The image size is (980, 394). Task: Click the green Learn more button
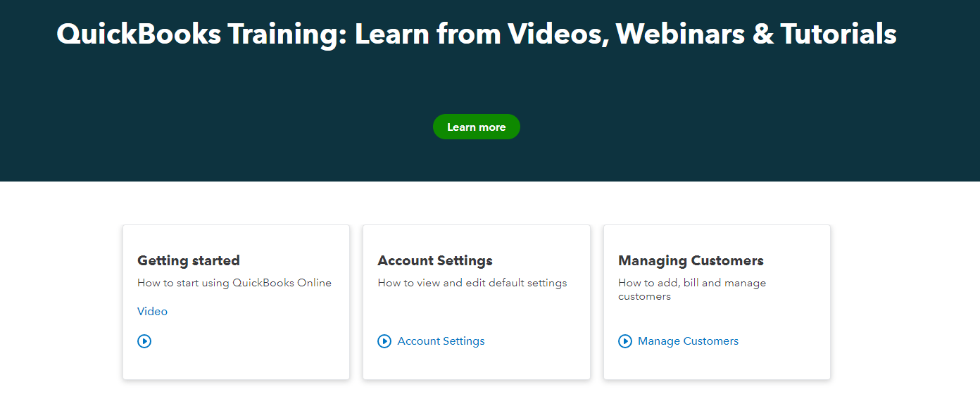[x=477, y=127]
